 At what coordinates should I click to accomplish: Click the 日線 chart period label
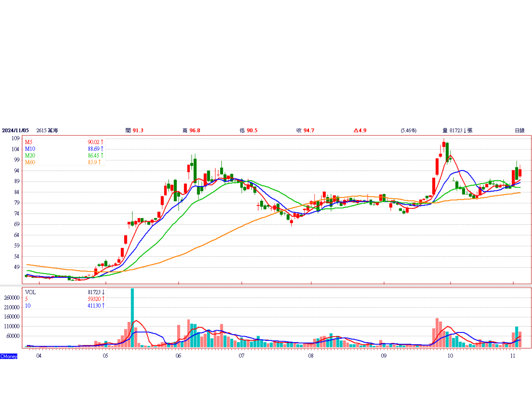[520, 130]
